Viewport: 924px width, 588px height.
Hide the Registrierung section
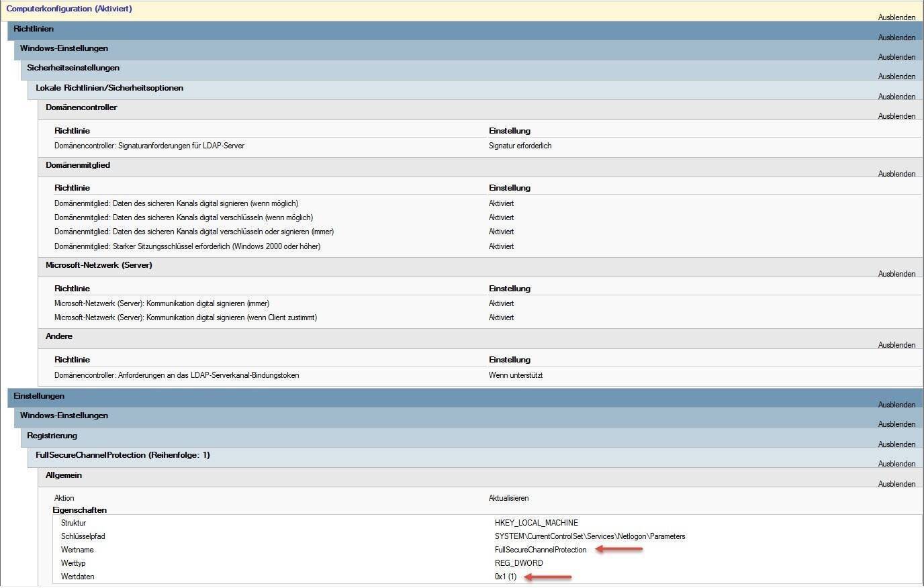[x=896, y=444]
